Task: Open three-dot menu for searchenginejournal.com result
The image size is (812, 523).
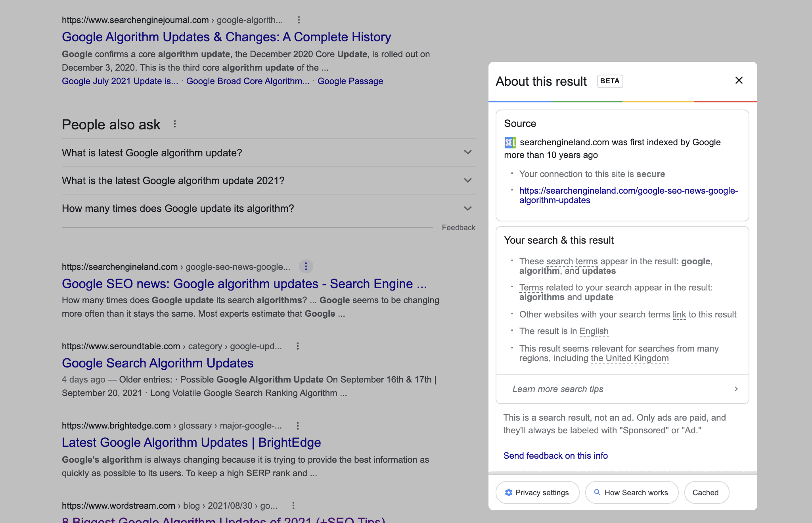Action: click(299, 20)
